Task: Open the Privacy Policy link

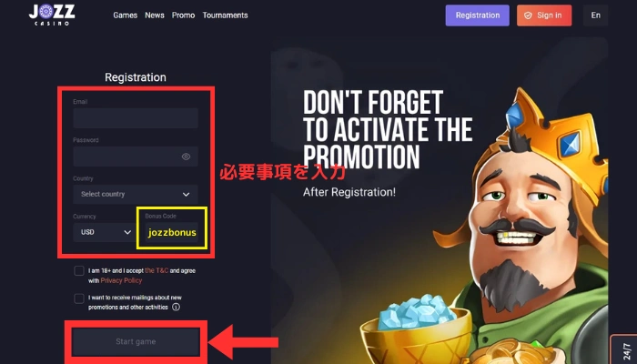Action: (x=121, y=280)
